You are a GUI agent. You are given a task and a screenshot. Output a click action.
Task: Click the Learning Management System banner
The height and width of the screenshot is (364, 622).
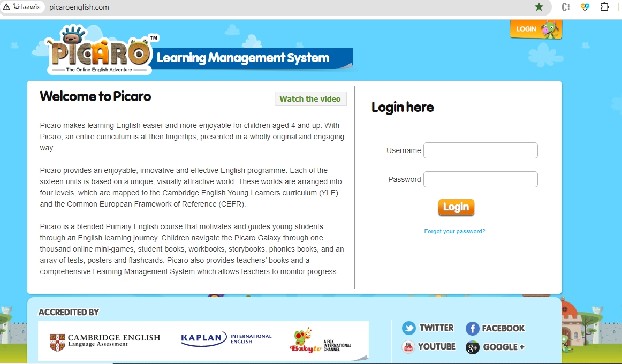252,58
